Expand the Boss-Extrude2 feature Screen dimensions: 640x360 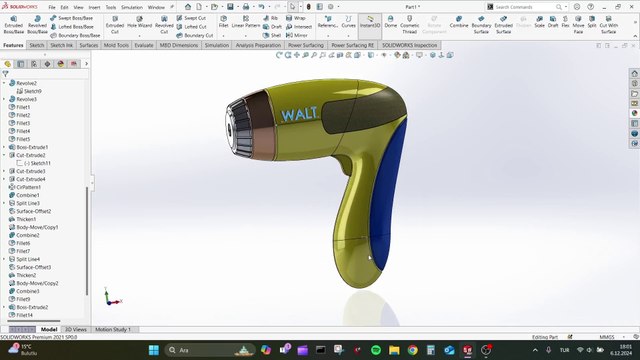click(x=4, y=307)
